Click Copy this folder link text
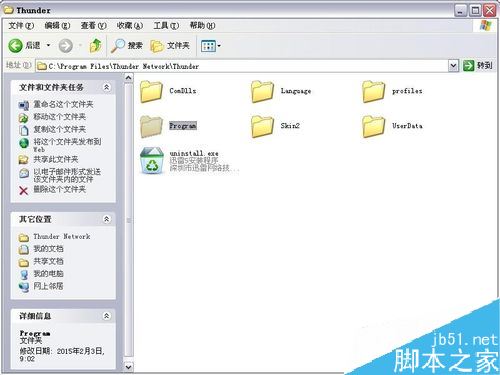The height and width of the screenshot is (375, 500). pos(60,129)
